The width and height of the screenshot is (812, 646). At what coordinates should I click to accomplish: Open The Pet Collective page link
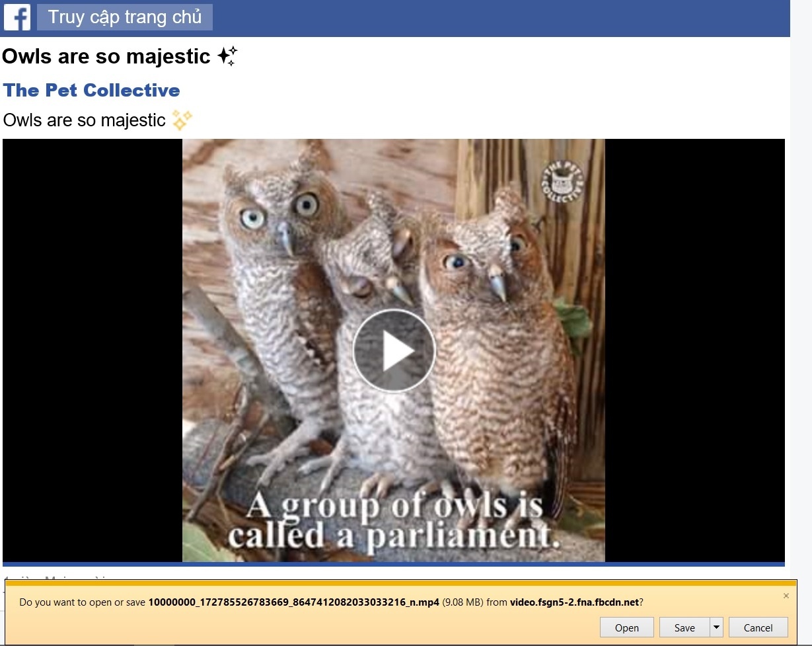(x=91, y=90)
